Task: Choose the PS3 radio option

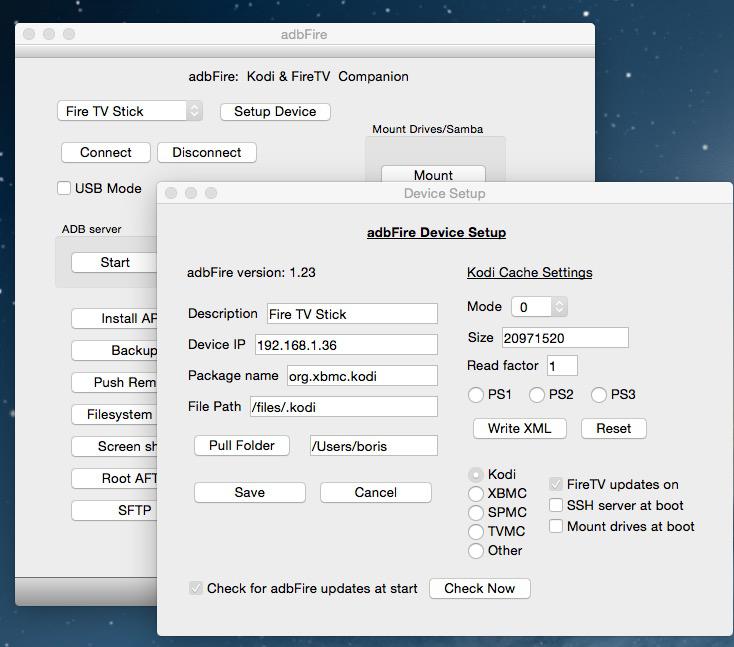Action: coord(599,395)
